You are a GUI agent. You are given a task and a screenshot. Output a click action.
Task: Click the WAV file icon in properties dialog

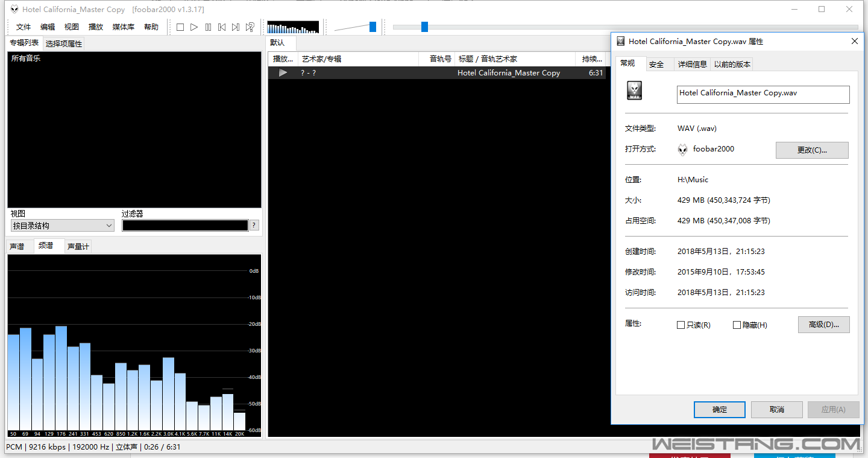tap(635, 91)
